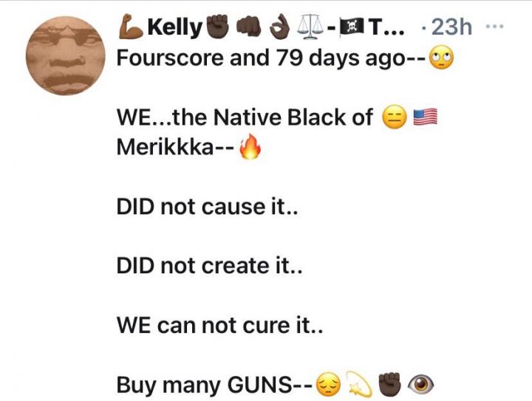Click the eye emoji at post end
Viewport: 532px width, 401px height.
(420, 385)
